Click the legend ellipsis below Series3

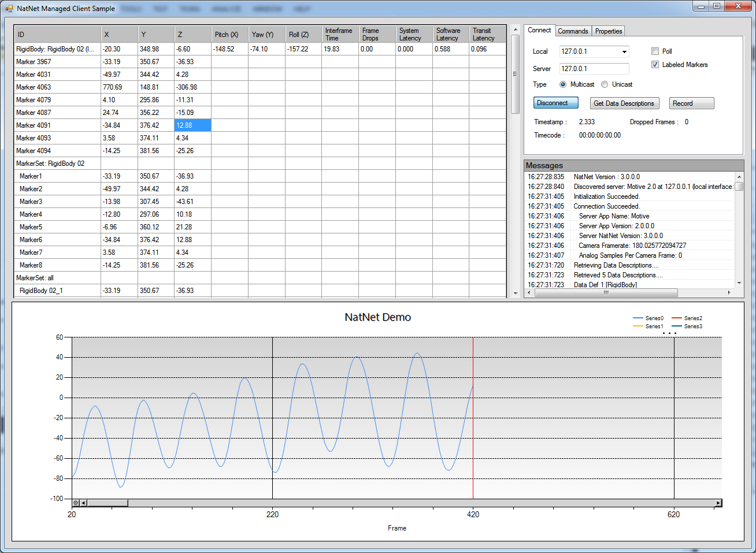pos(669,333)
